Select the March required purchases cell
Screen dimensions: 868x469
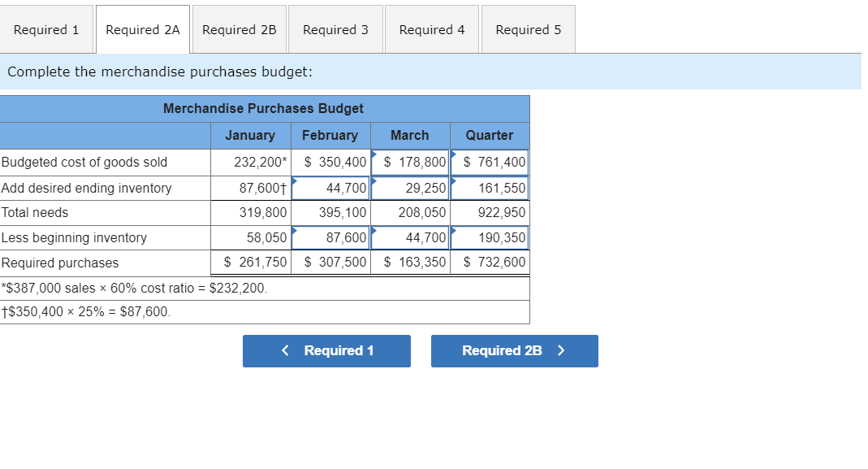coord(410,262)
